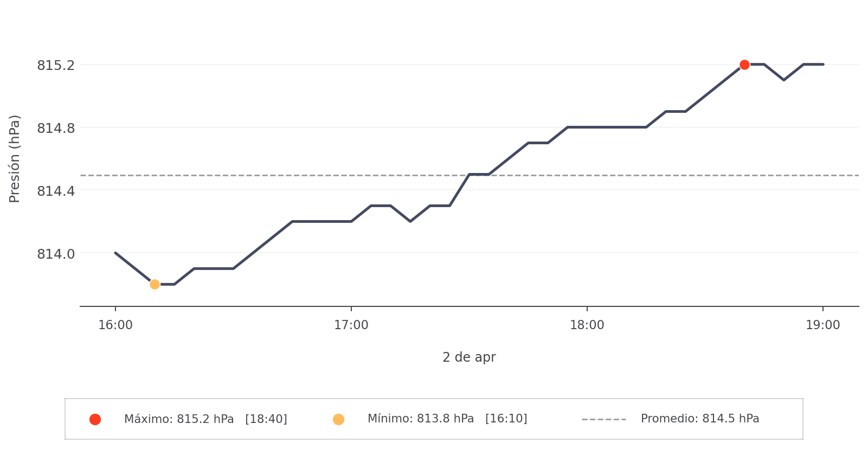The height and width of the screenshot is (449, 868).
Task: Click the 814.8 pressure axis label
Action: coord(56,129)
